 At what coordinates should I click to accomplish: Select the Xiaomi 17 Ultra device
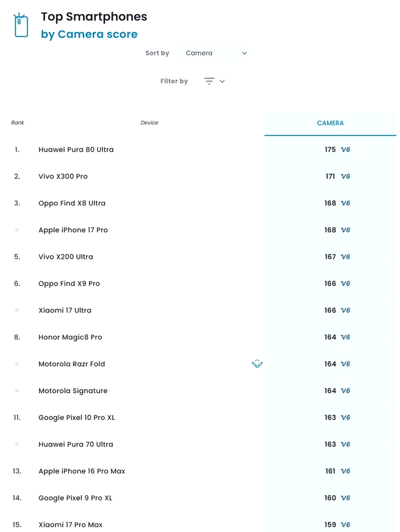tap(65, 311)
